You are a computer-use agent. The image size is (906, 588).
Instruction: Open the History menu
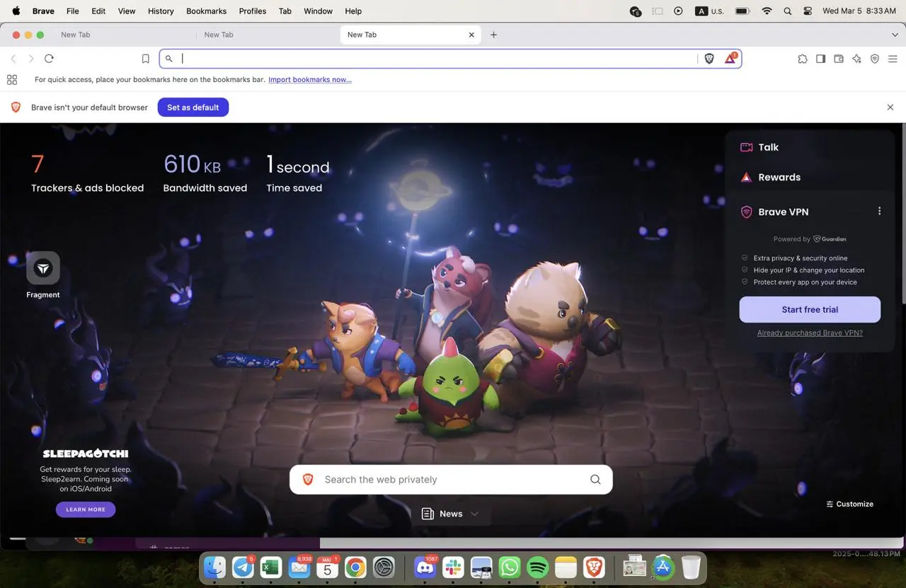pos(161,11)
